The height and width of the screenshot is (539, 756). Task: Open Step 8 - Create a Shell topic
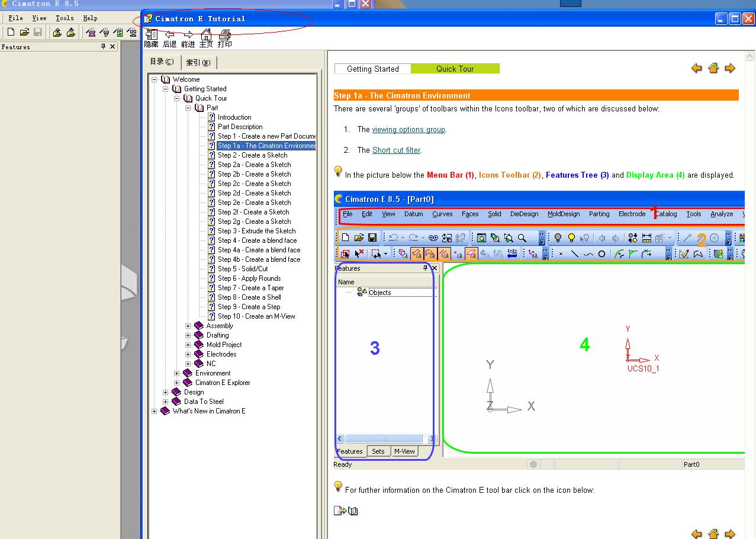point(249,297)
